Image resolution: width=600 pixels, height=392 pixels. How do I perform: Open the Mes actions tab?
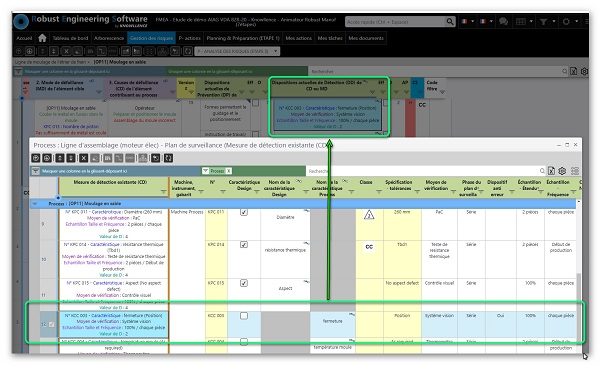coord(298,38)
